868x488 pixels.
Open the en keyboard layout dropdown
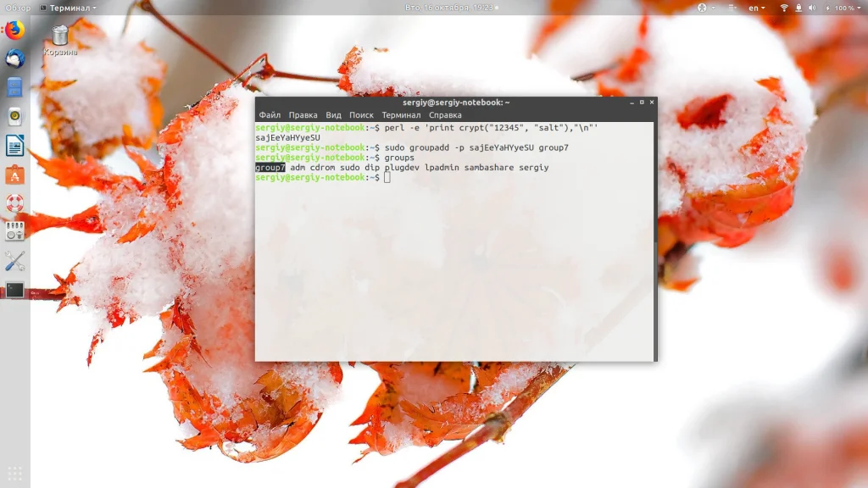click(x=757, y=8)
